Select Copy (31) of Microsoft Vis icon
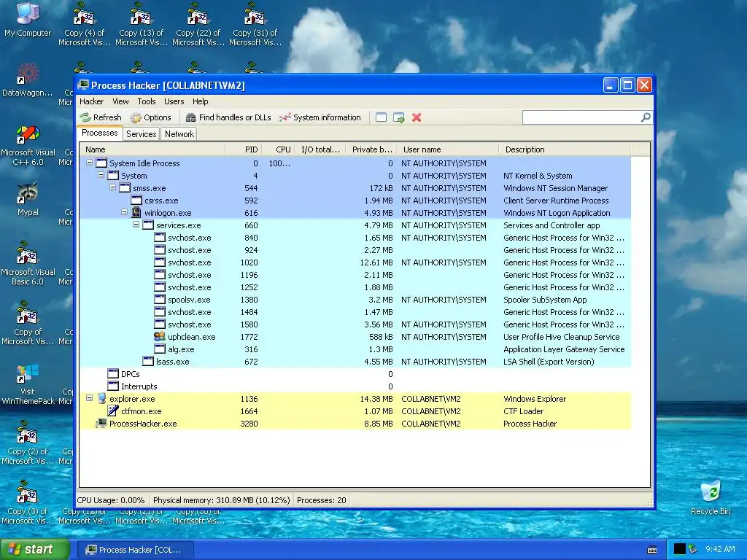This screenshot has width=747, height=560. click(x=255, y=24)
